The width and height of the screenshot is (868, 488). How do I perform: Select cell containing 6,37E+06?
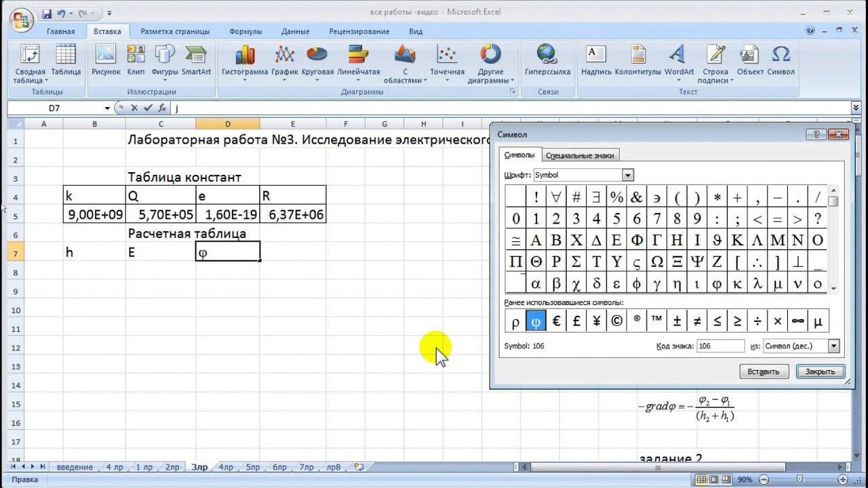pyautogui.click(x=293, y=215)
